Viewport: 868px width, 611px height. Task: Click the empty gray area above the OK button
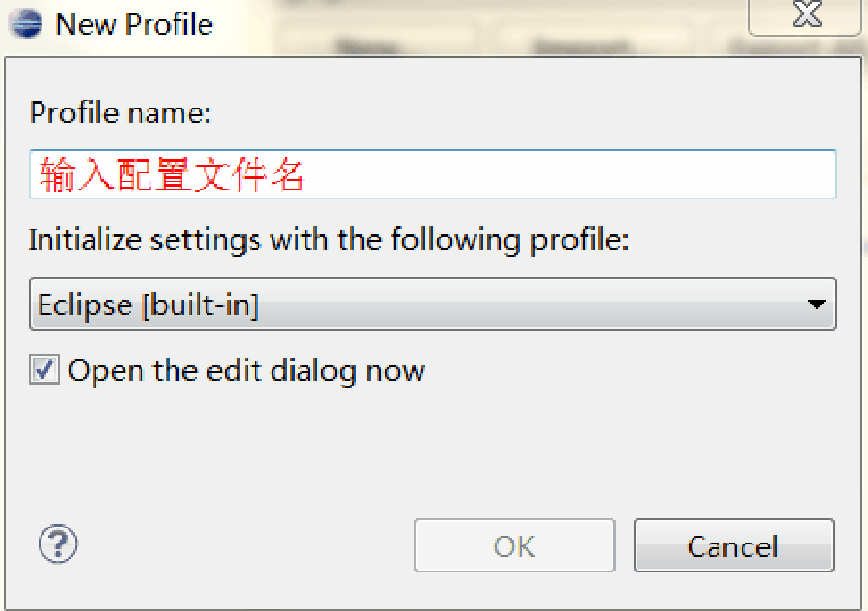coord(514,453)
